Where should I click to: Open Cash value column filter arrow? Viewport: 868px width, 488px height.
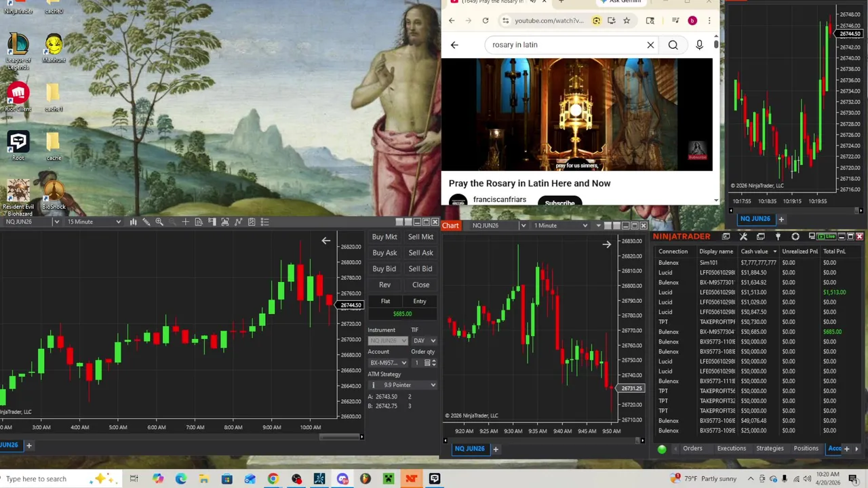click(774, 251)
